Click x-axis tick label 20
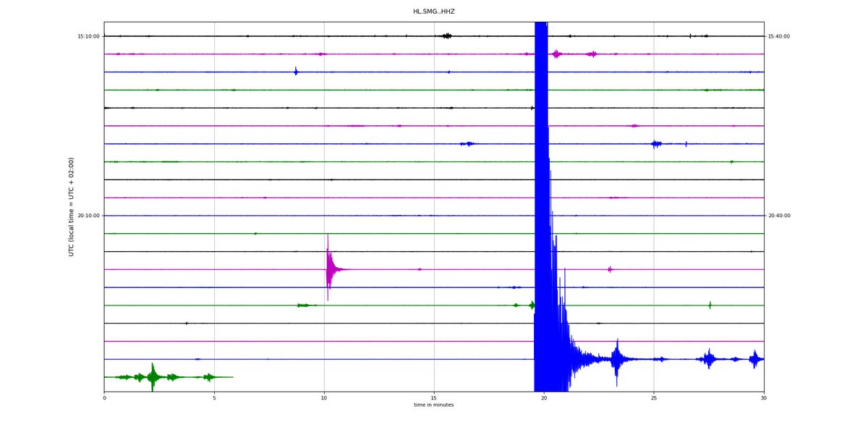868x435 pixels. point(544,397)
